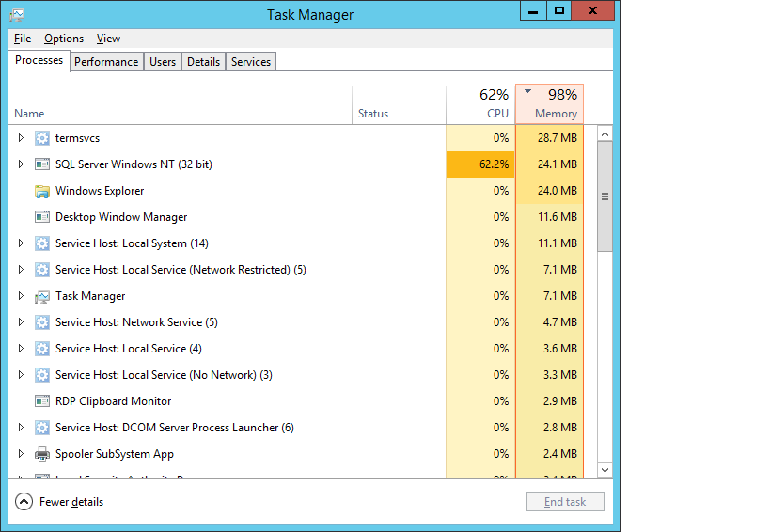Click the vertical scrollbar thumb

pos(605,196)
